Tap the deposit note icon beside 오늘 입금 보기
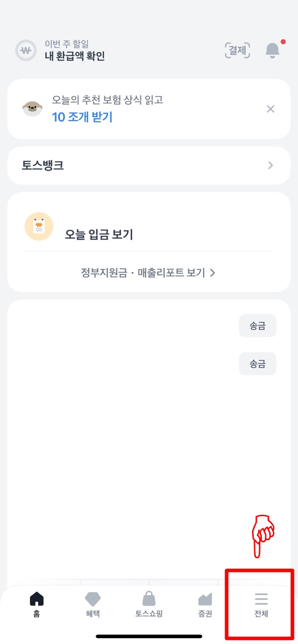This screenshot has height=644, width=298. click(39, 226)
